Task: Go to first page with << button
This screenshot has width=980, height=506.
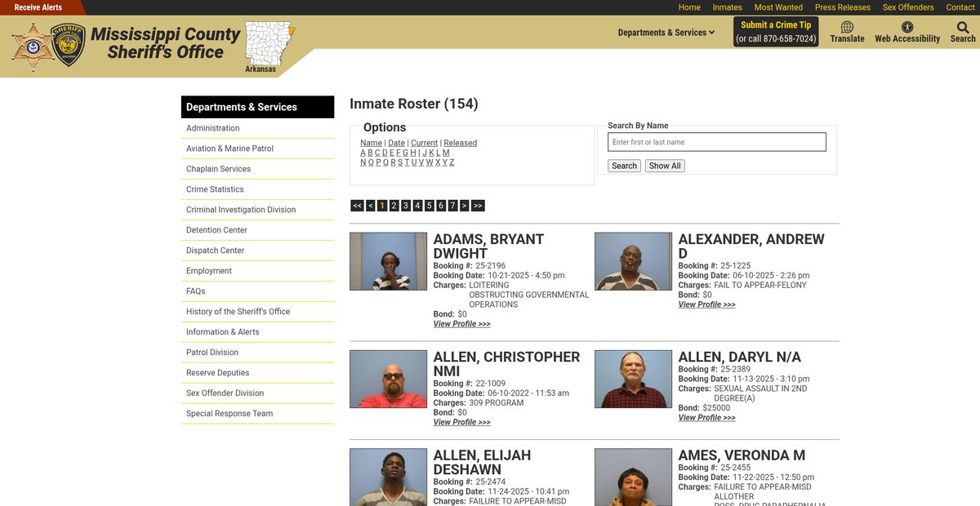Action: click(x=357, y=206)
